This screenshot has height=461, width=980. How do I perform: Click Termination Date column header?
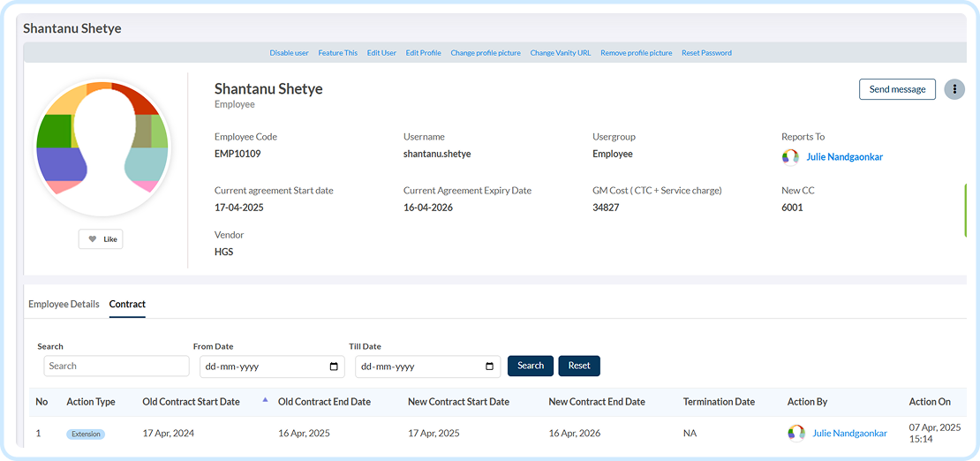point(720,402)
